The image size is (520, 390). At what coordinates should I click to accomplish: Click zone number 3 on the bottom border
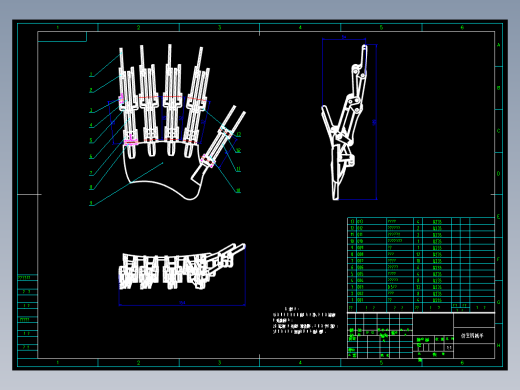[x=220, y=362]
